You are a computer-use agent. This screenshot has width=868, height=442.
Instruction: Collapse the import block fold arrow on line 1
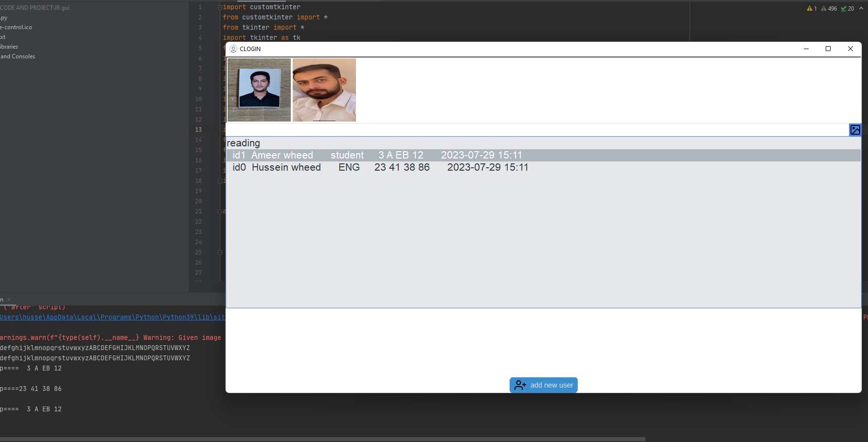(219, 7)
